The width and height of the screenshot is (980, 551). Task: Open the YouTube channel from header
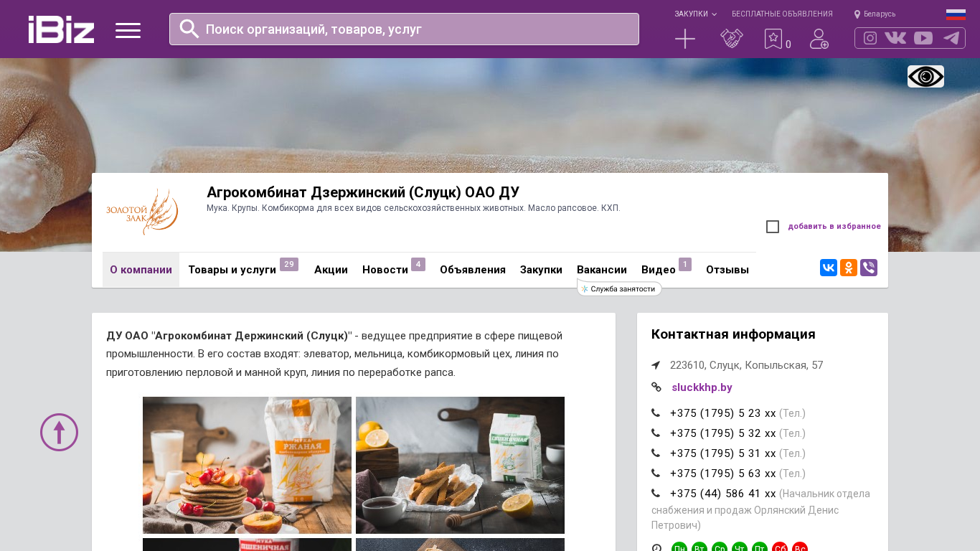[x=923, y=38]
